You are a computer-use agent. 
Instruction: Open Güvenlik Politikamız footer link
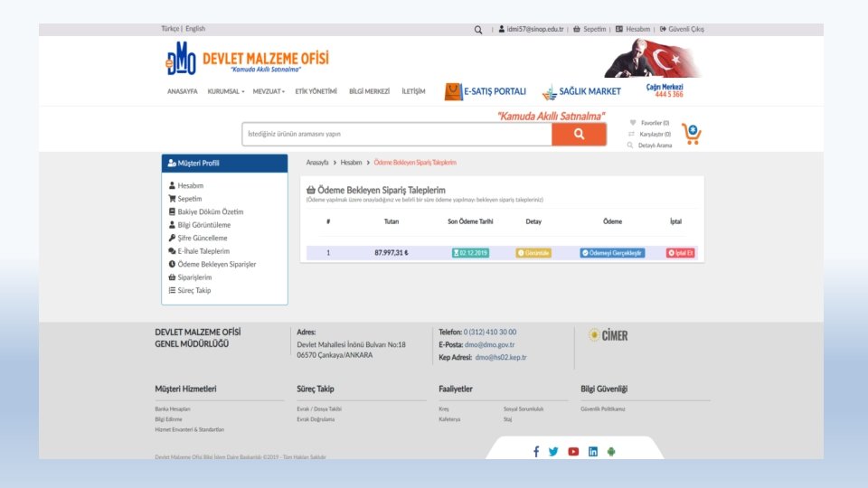click(603, 408)
